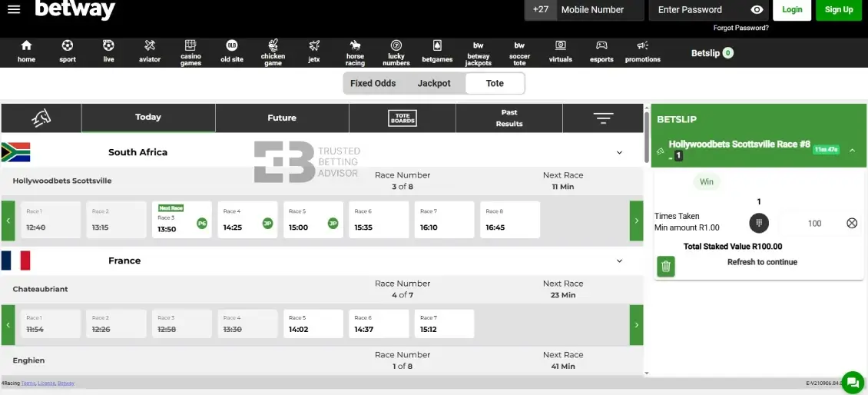Screen dimensions: 868x395
Task: Select Scottsville Race 3 at 13:50
Action: tap(182, 220)
